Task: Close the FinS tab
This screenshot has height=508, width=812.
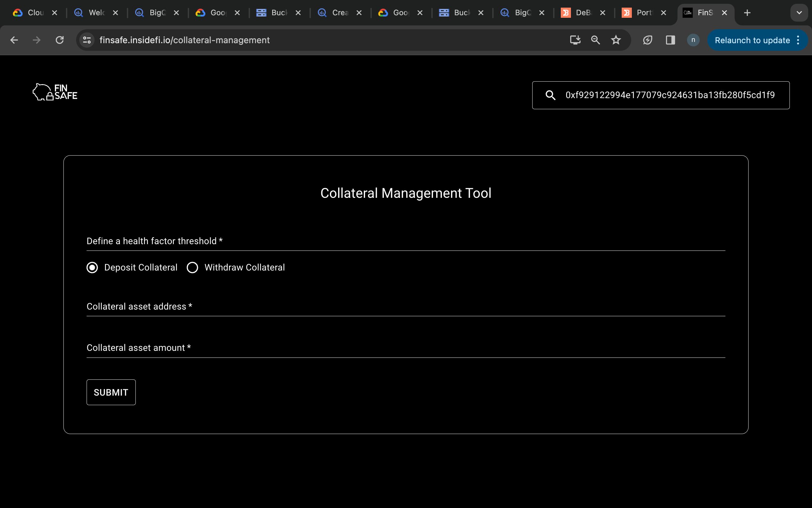Action: point(724,13)
